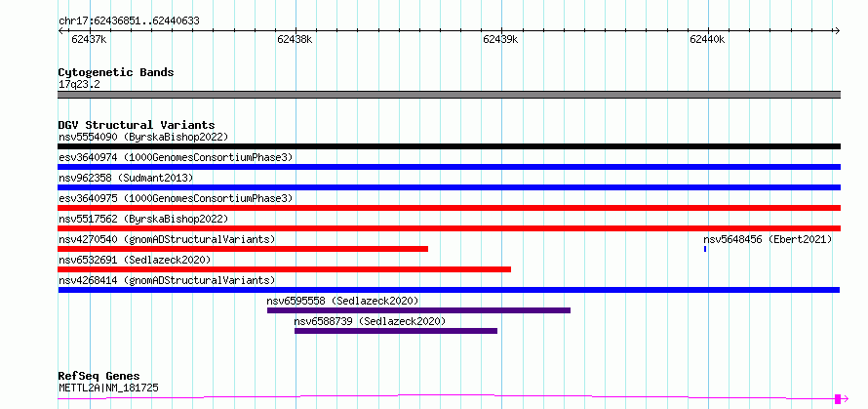The width and height of the screenshot is (868, 409).
Task: Open the RefSeq Genes track heading
Action: click(99, 377)
